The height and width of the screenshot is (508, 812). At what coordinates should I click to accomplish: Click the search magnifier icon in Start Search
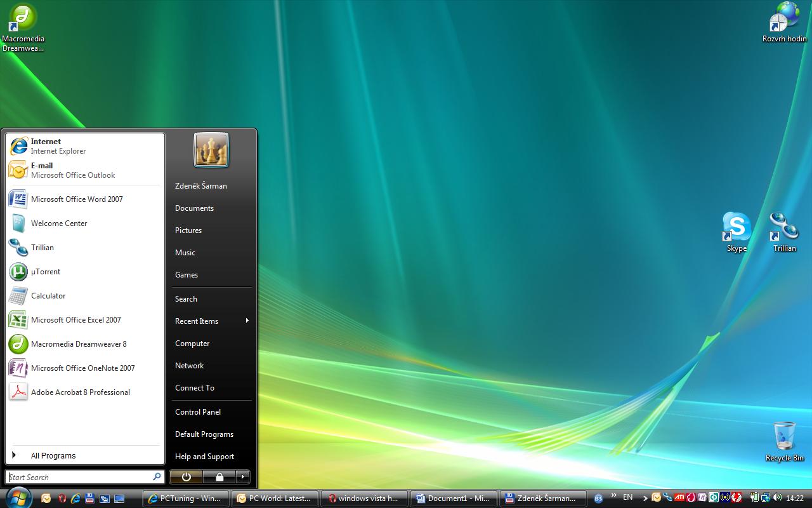pyautogui.click(x=157, y=477)
